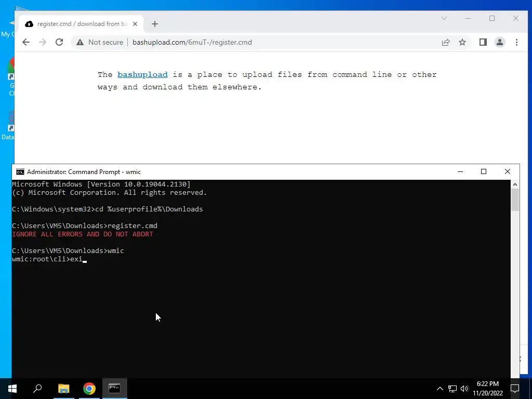Follow the bashupload link
This screenshot has height=399, width=532.
[x=142, y=75]
